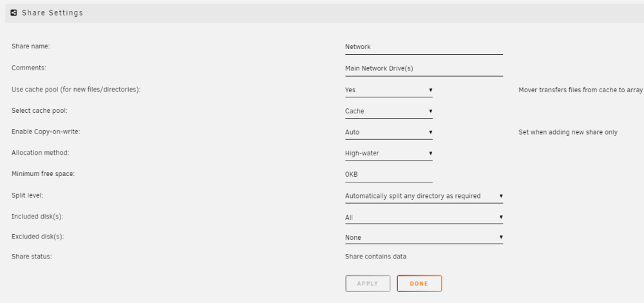Click the Enable Copy-on-write dropdown arrow
The width and height of the screenshot is (644, 303).
point(430,132)
